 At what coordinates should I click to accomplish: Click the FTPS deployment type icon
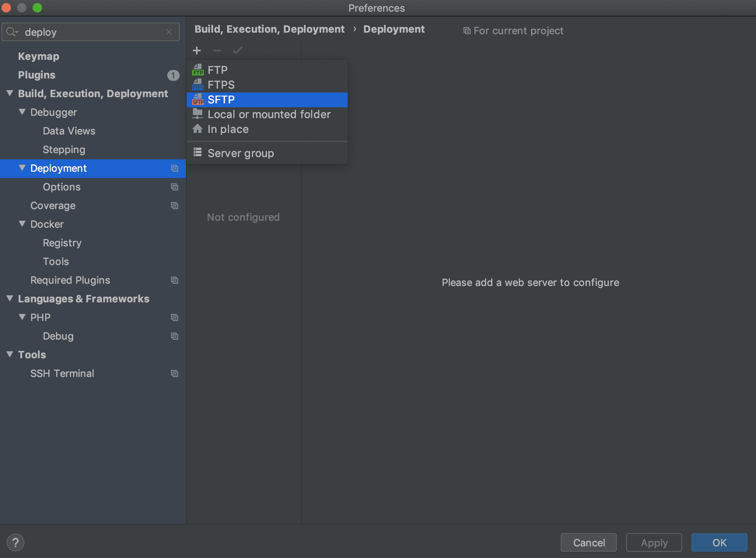(198, 84)
